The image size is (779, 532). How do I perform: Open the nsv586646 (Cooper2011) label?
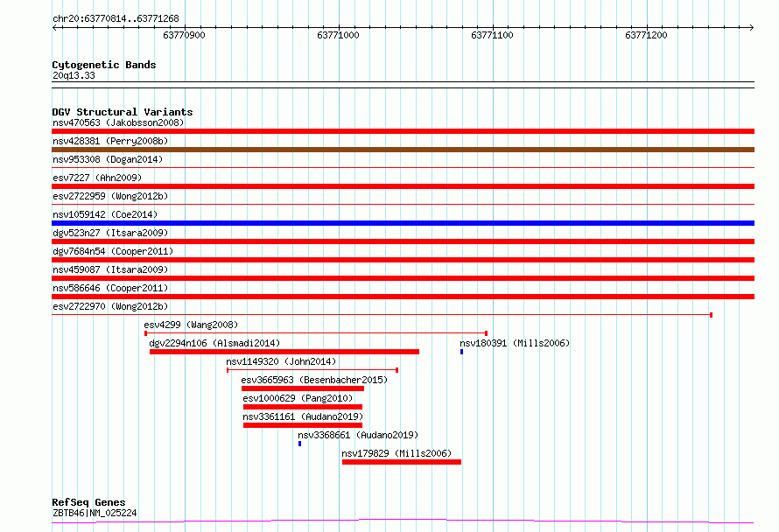(x=110, y=288)
